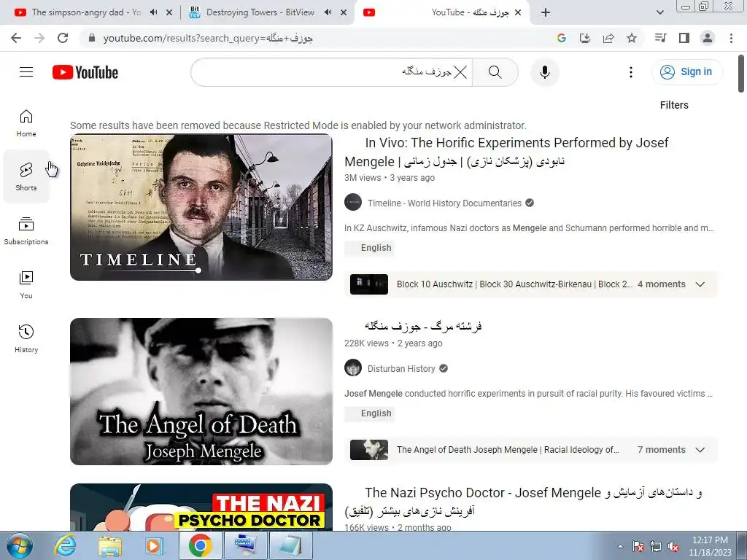The height and width of the screenshot is (560, 747).
Task: Open Timeline - World History Documentaries channel
Action: (444, 203)
